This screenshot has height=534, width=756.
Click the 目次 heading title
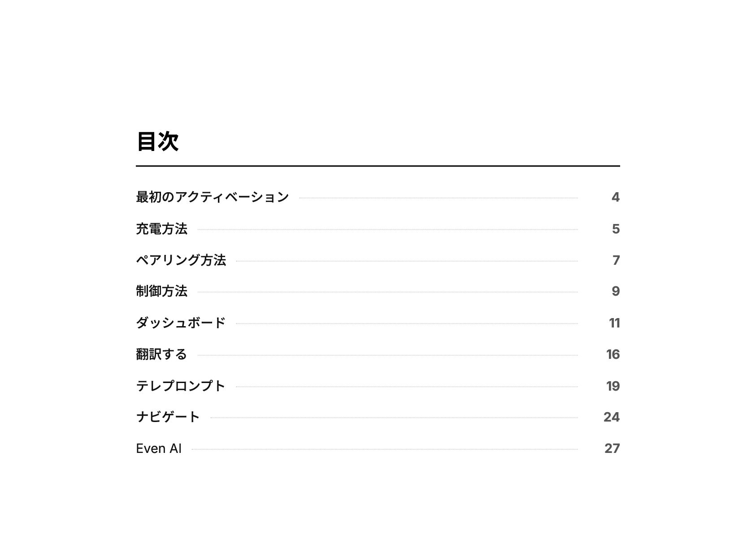[x=157, y=142]
